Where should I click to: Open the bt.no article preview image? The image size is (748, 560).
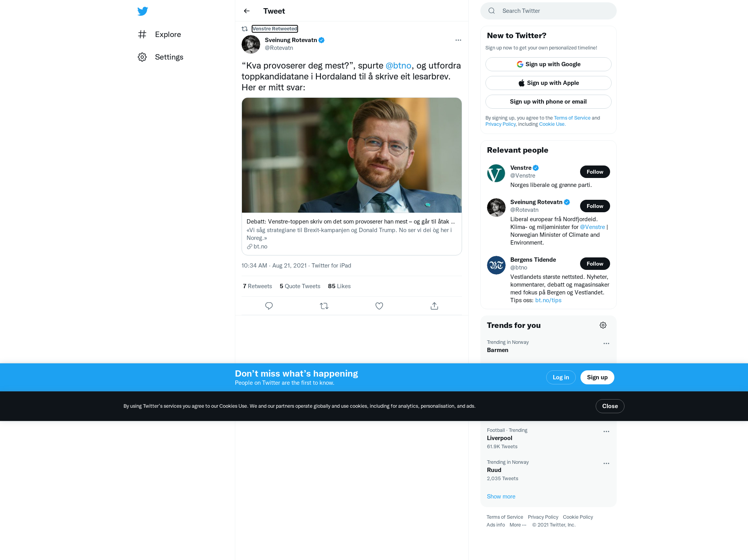(x=352, y=155)
